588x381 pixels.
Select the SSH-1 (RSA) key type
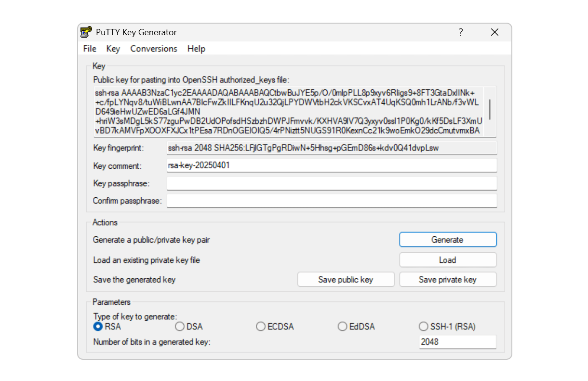(x=447, y=327)
